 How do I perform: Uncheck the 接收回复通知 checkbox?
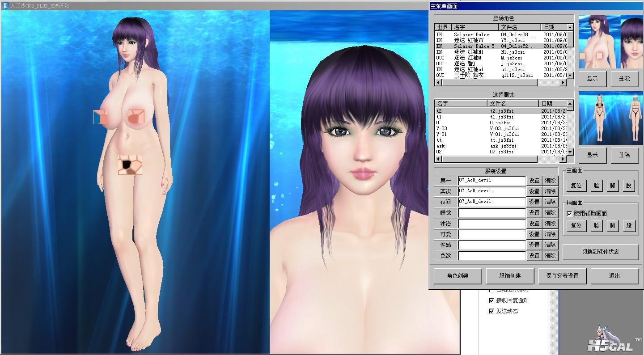tap(491, 300)
